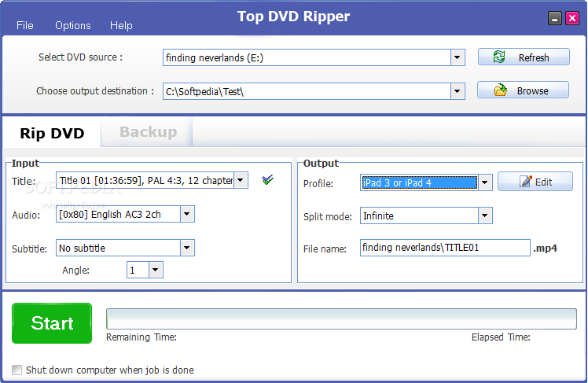588x383 pixels.
Task: Click the 'Remaining Time:' label
Action: point(141,337)
